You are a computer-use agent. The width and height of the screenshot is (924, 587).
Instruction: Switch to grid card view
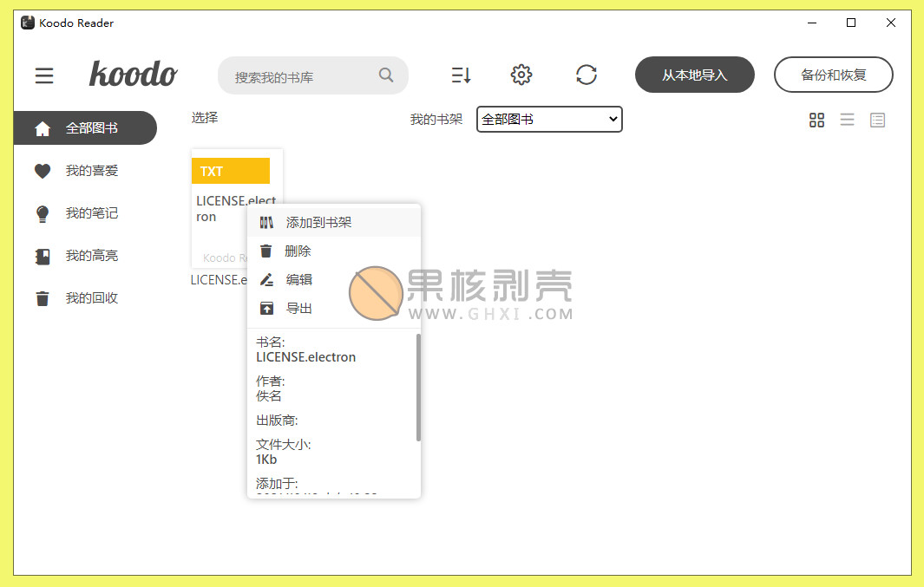[816, 121]
